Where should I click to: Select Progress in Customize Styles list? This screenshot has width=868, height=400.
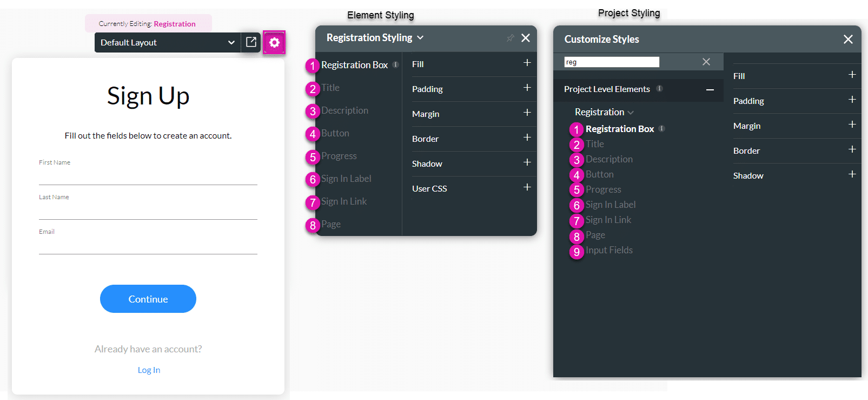tap(603, 189)
